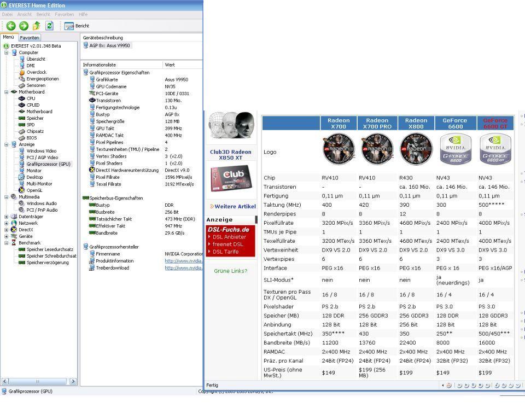This screenshot has width=525, height=420.
Task: Click the tree panel scroll-left arrow
Action: point(5,381)
